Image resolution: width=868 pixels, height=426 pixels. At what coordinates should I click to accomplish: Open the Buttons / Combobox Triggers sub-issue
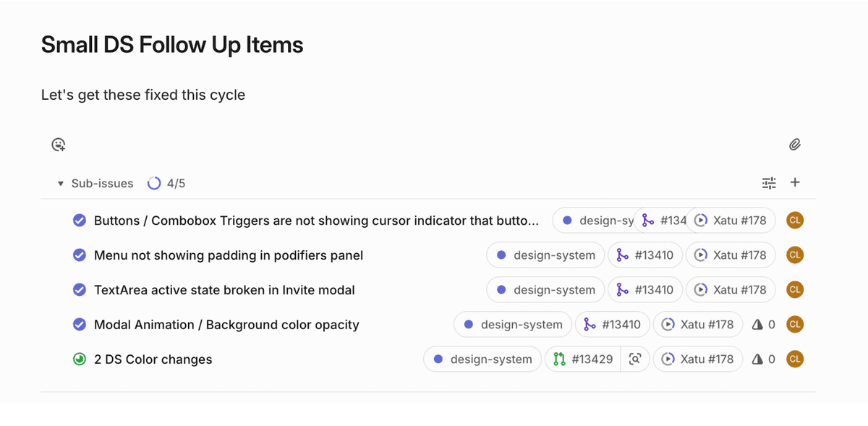coord(316,221)
